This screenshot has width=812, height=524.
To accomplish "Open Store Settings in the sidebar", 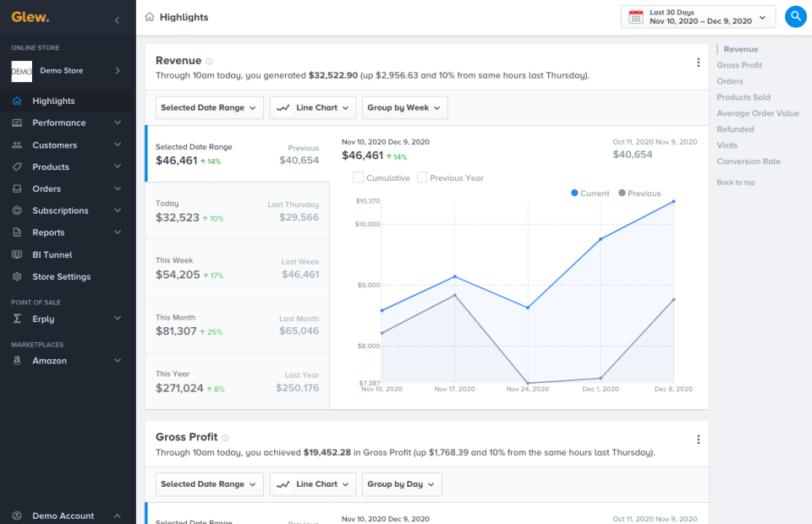I will tap(61, 276).
